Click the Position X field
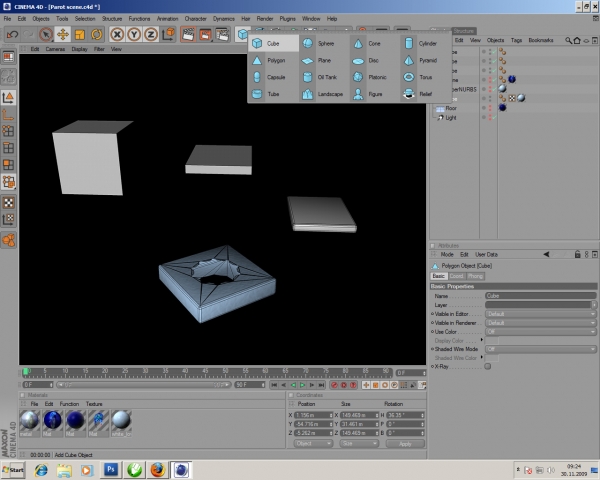This screenshot has width=600, height=480. (313, 415)
